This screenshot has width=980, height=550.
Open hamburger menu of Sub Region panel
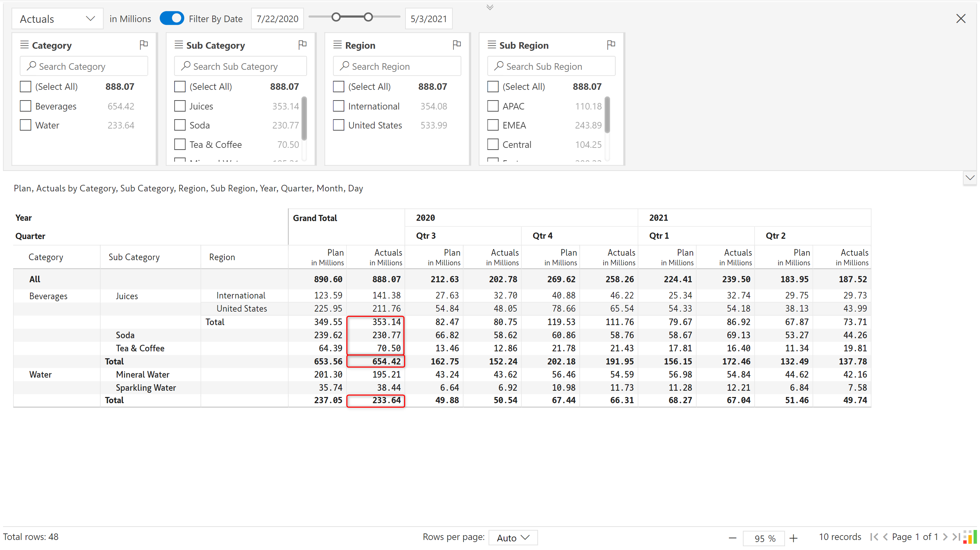(492, 45)
